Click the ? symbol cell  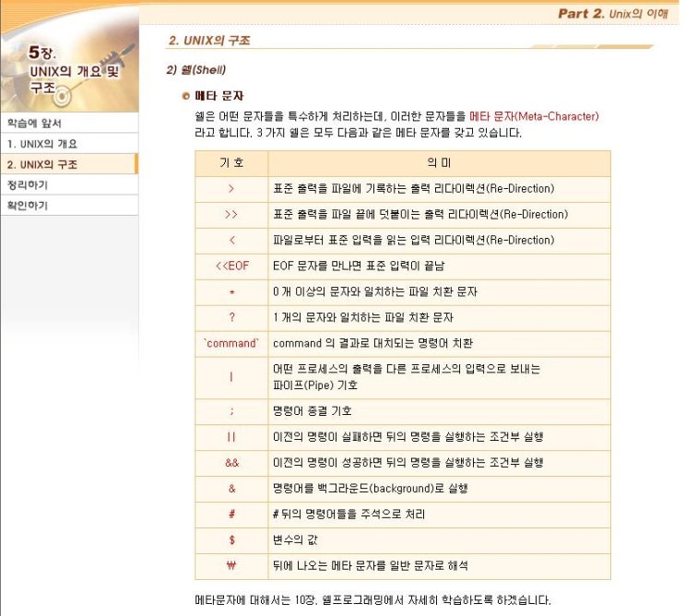[x=231, y=318]
